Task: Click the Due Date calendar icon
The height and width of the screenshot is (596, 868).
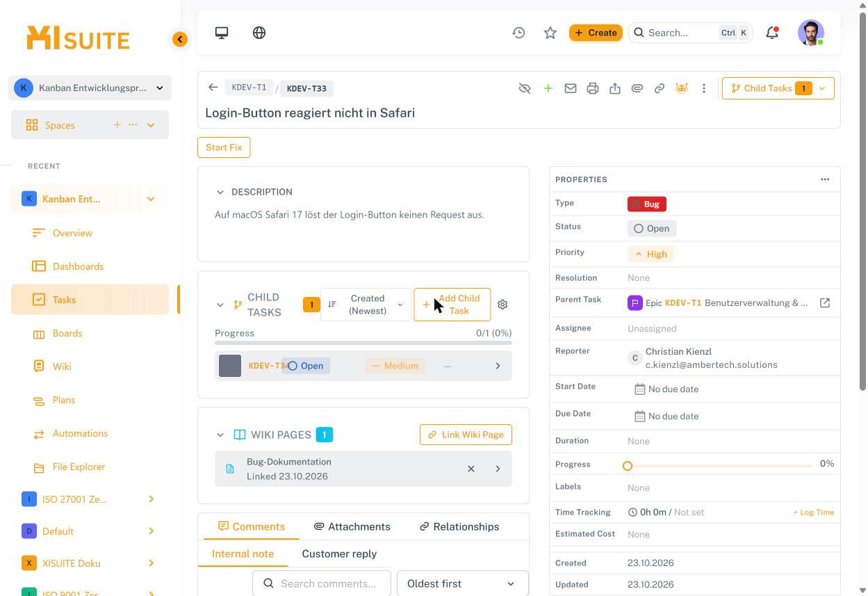Action: (x=640, y=416)
